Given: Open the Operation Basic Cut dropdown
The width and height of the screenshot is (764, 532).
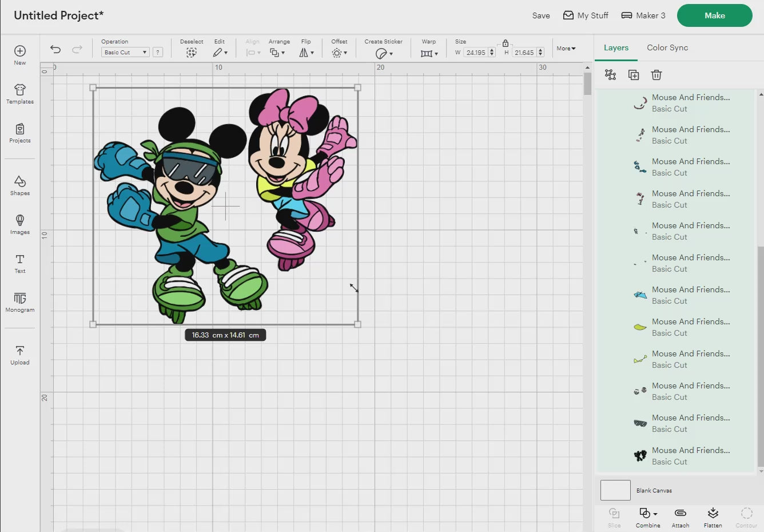Looking at the screenshot, I should [125, 52].
